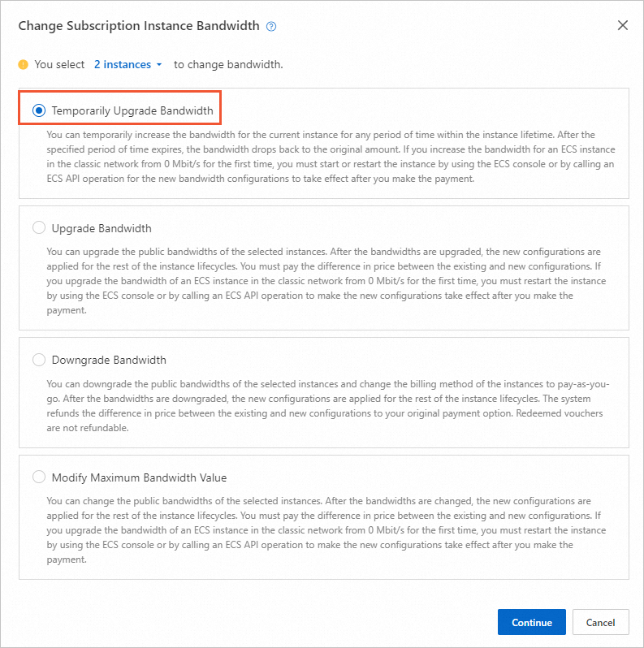Select the Temporarily Upgrade Bandwidth radio button

coord(39,110)
